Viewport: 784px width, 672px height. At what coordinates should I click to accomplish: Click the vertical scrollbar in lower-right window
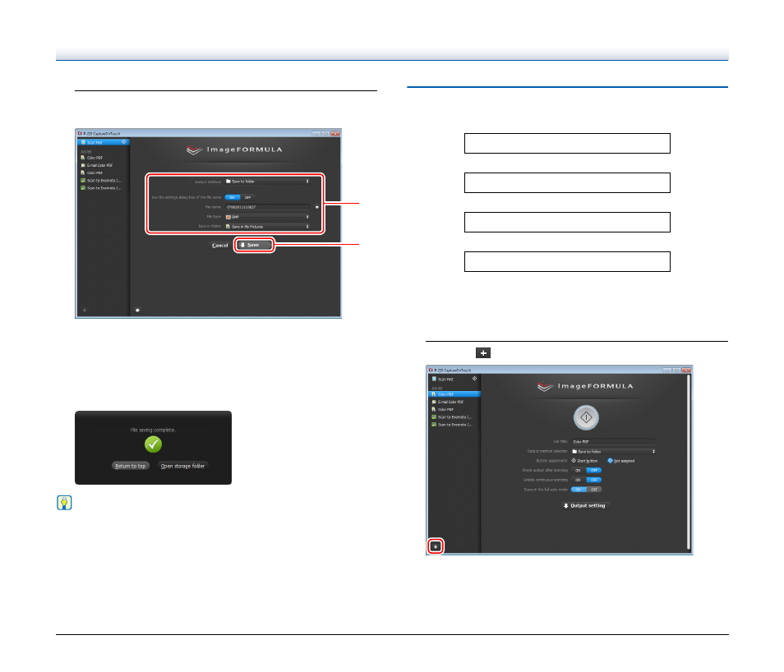689,463
